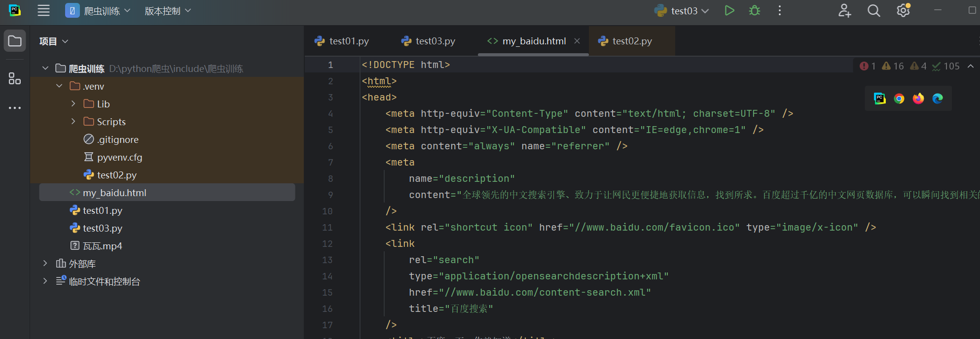Open the 爬虫训练 project dropdown

point(98,10)
